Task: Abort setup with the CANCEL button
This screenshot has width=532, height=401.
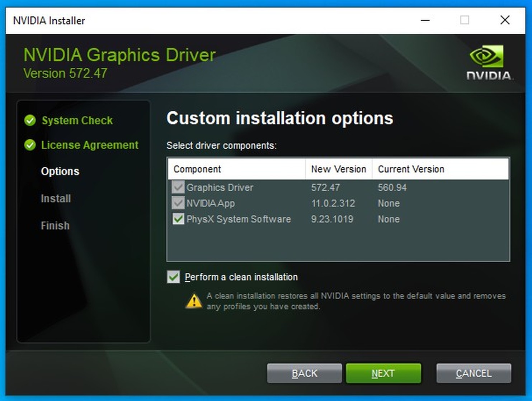Action: click(x=474, y=373)
